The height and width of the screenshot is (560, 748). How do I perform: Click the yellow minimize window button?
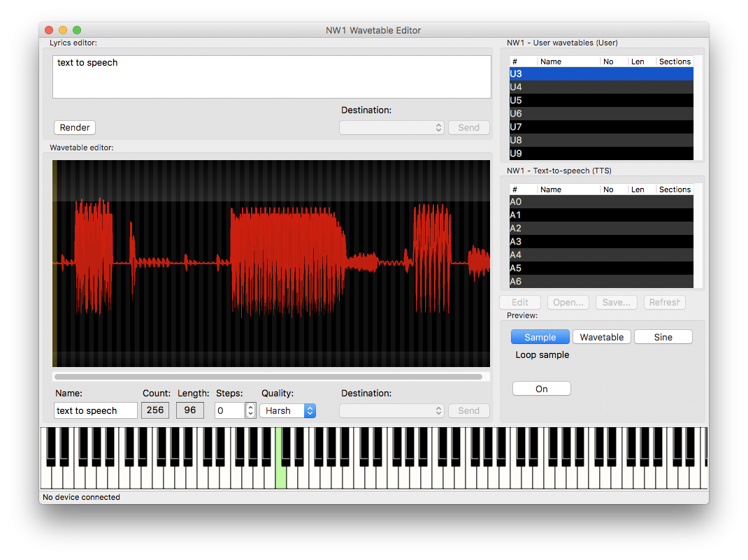pyautogui.click(x=62, y=30)
